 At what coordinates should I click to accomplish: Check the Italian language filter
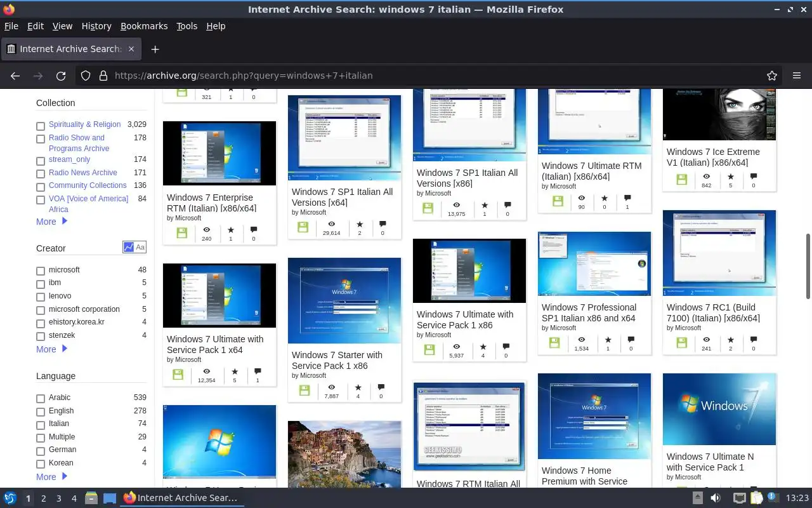41,425
